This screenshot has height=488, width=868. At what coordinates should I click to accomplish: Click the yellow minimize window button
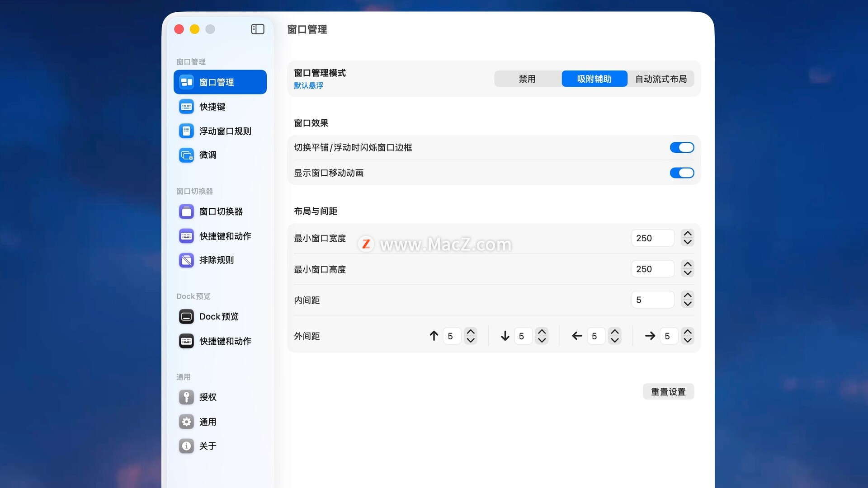pyautogui.click(x=194, y=29)
